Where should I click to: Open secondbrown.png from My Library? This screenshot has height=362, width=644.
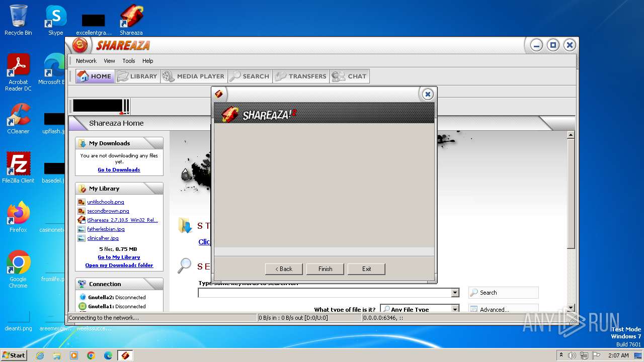pos(108,211)
